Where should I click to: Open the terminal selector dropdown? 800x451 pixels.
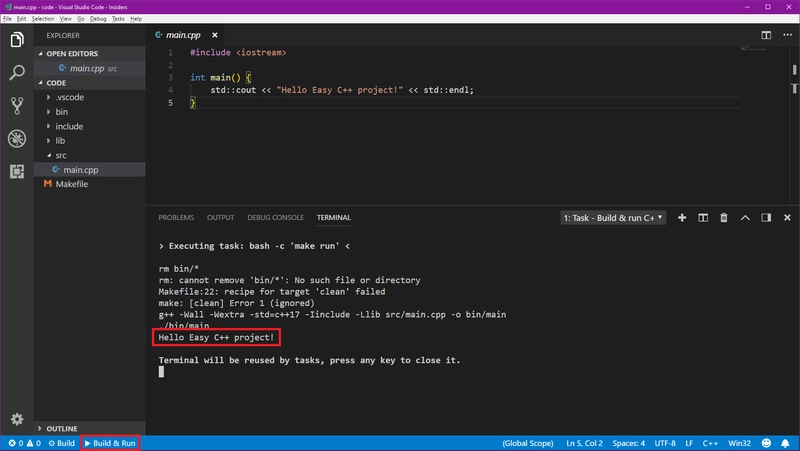[x=611, y=218]
